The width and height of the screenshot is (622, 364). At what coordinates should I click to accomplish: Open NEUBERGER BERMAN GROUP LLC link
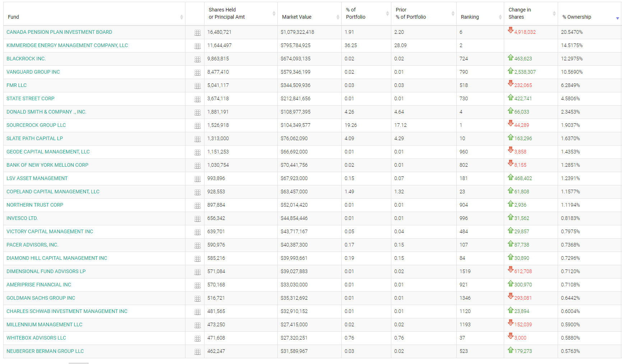45,351
